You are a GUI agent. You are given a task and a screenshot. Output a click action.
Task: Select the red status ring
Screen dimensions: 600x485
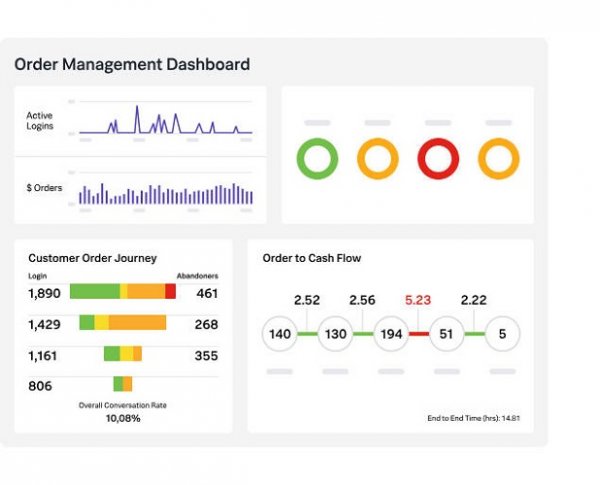(438, 158)
